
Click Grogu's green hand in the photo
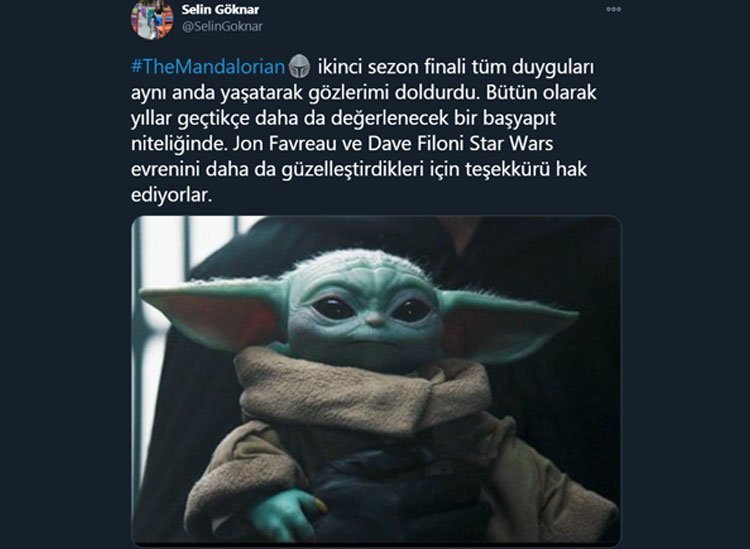[x=287, y=516]
